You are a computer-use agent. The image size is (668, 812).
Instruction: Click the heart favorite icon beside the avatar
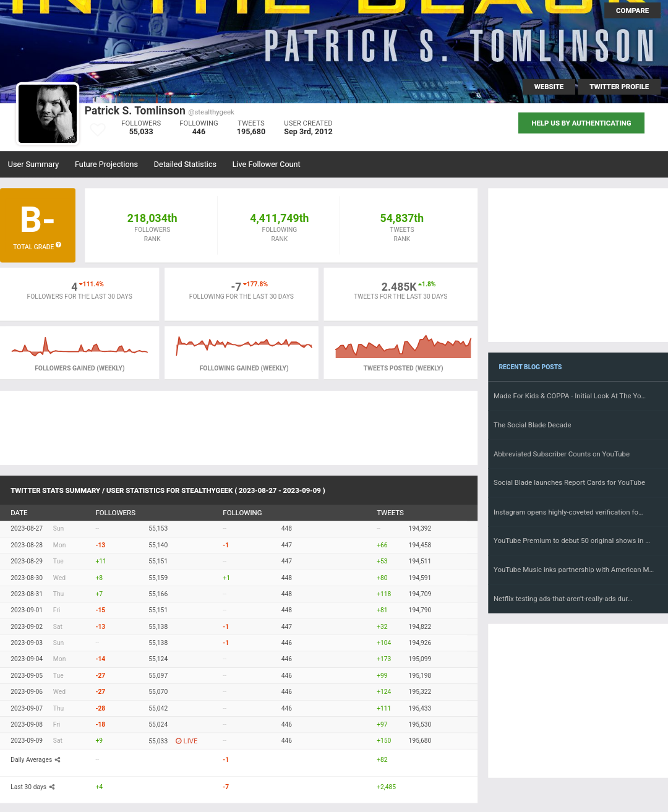pos(98,130)
